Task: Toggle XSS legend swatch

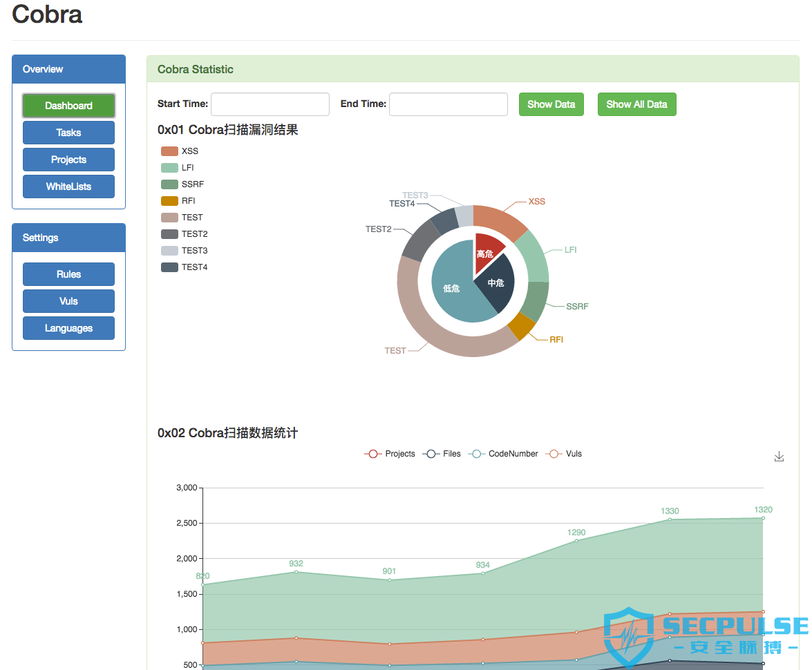Action: pyautogui.click(x=169, y=151)
